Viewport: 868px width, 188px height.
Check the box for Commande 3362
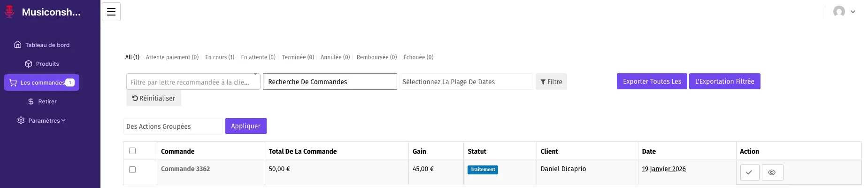(132, 170)
